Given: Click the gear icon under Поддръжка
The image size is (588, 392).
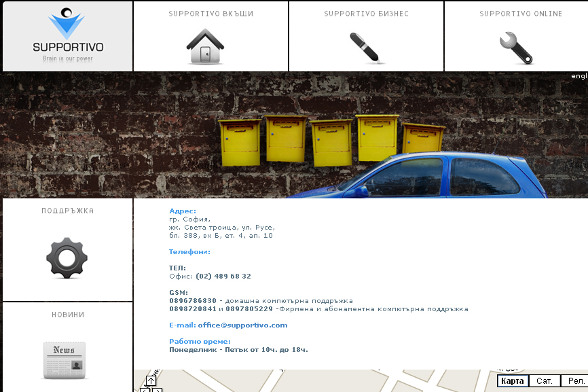Looking at the screenshot, I should tap(67, 258).
